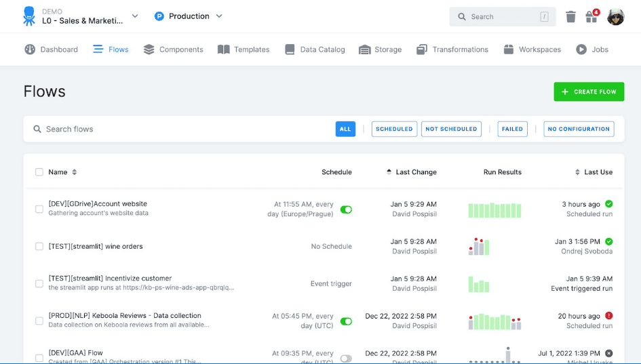
Task: Click the Create Flow button
Action: 589,92
